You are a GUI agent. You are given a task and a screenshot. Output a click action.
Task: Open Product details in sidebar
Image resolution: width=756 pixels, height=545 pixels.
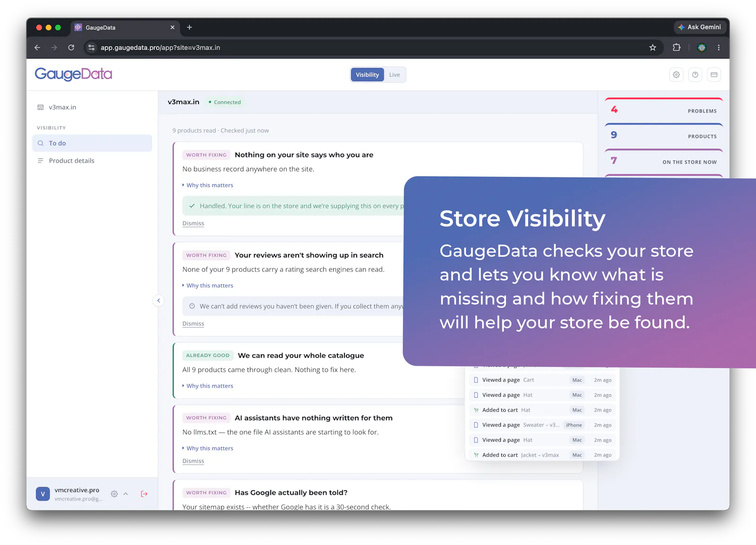[x=92, y=161]
